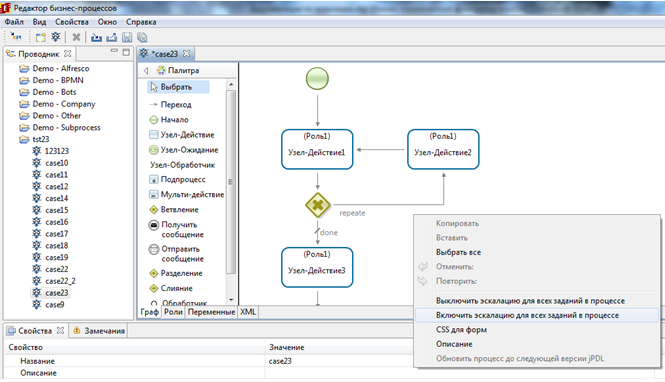Minimize the Проводник panel
Viewport: 665px width, 382px height.
pyautogui.click(x=114, y=51)
